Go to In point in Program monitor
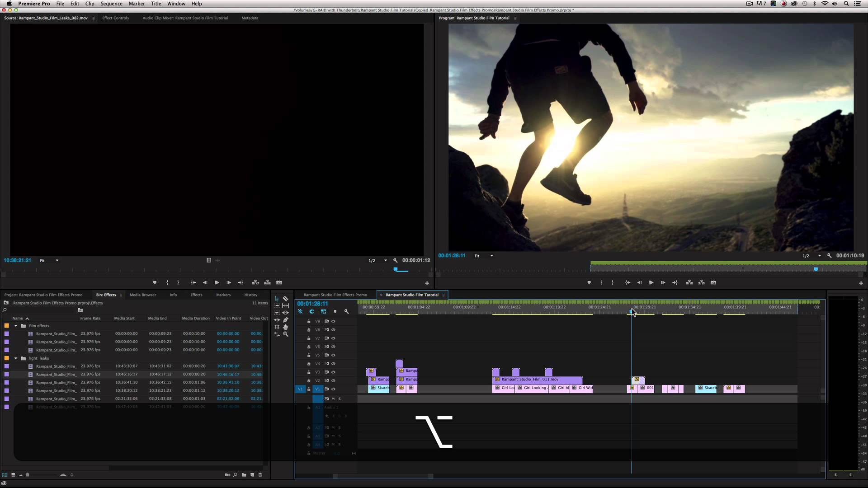This screenshot has width=868, height=488. click(627, 282)
